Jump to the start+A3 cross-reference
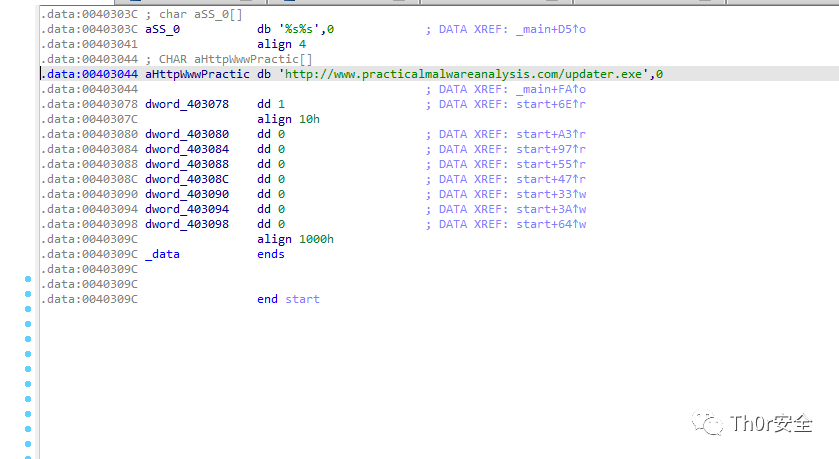The width and height of the screenshot is (839, 459). pos(551,134)
